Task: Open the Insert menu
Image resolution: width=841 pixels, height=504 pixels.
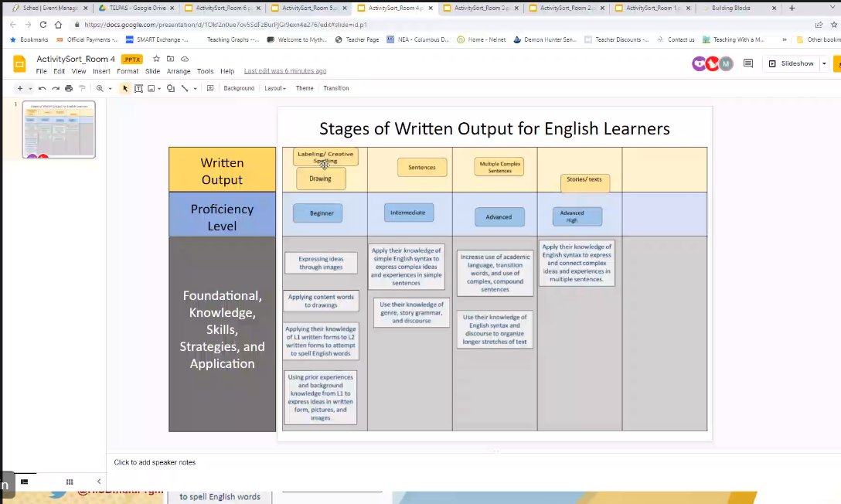Action: point(101,71)
